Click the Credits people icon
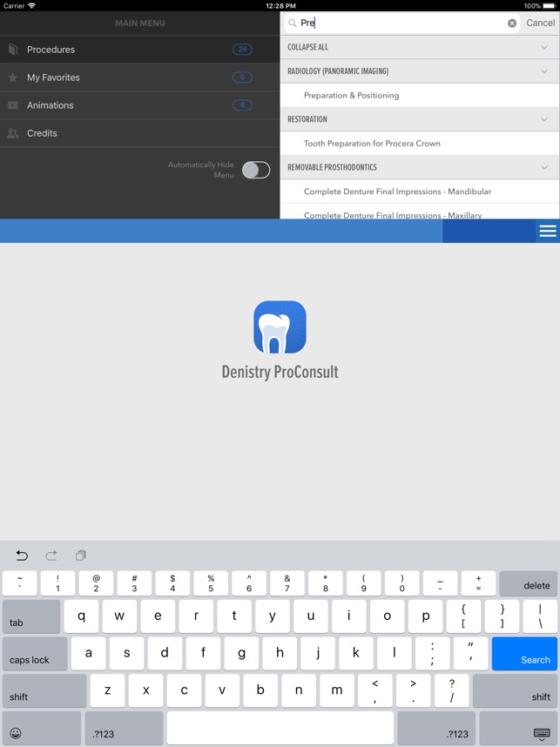The image size is (560, 747). click(x=13, y=133)
